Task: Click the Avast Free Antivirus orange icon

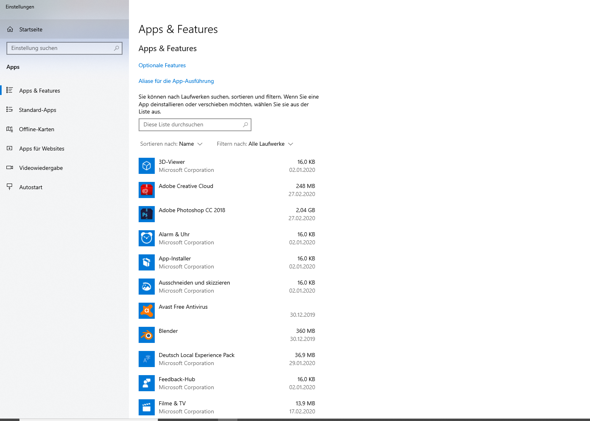Action: (146, 311)
